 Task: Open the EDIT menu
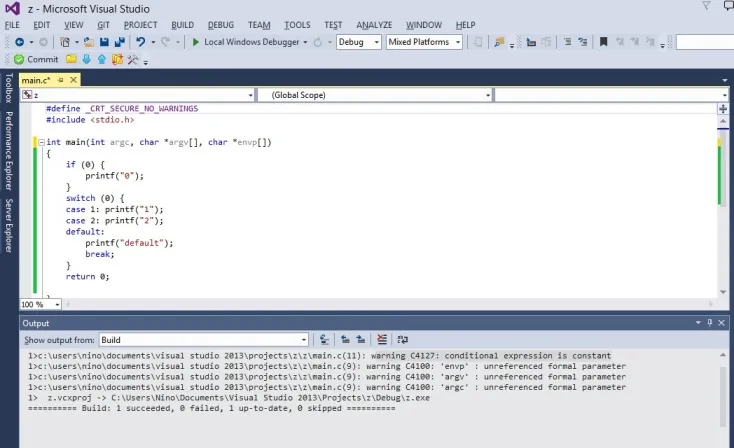(x=42, y=25)
